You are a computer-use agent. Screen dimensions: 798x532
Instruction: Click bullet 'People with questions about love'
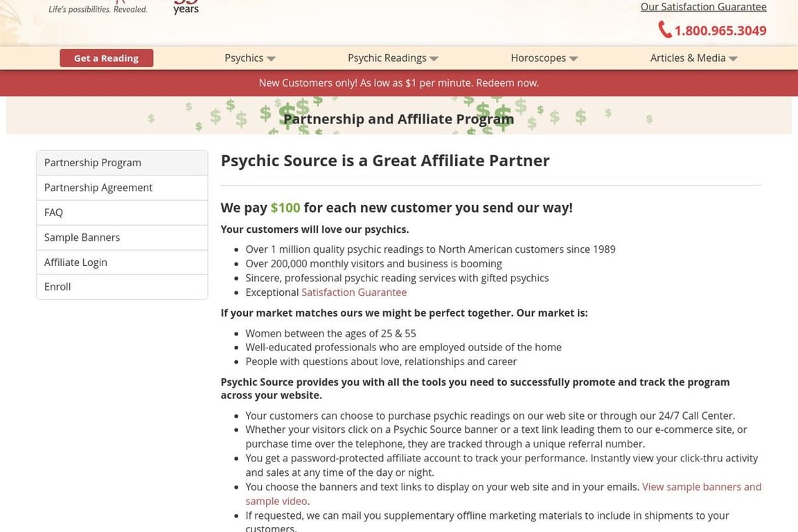[x=381, y=362]
